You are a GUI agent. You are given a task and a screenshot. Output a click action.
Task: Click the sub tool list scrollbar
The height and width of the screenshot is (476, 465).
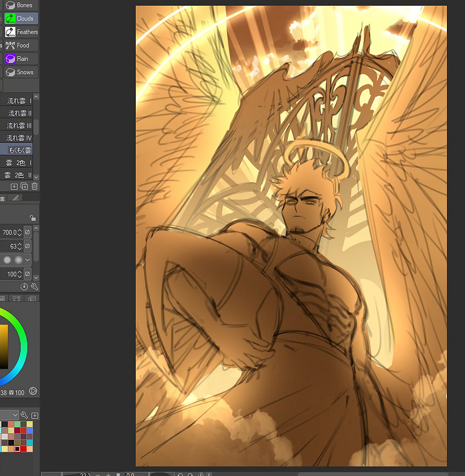36,126
